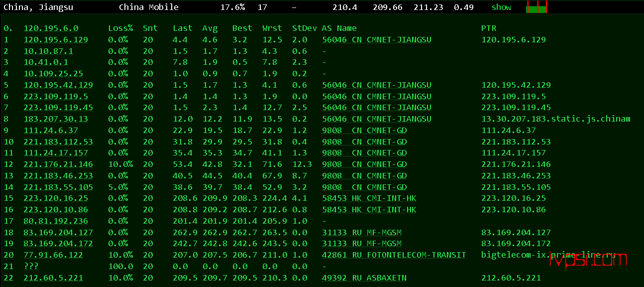The height and width of the screenshot is (287, 644).
Task: Click the Loss% column header
Action: click(120, 28)
